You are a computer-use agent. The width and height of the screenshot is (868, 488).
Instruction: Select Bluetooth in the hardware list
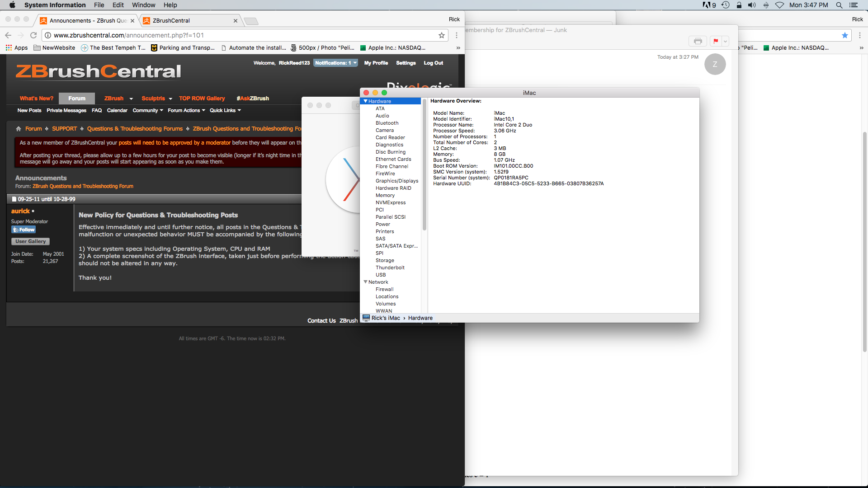[387, 123]
